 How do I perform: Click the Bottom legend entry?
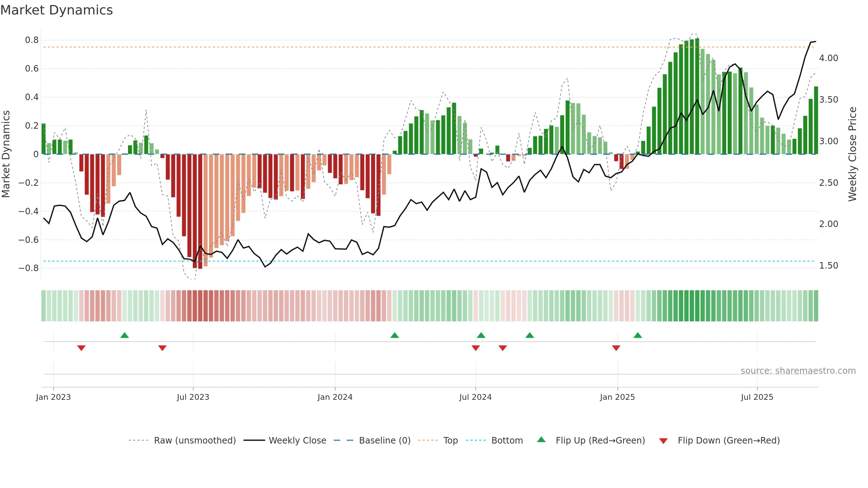click(x=494, y=440)
